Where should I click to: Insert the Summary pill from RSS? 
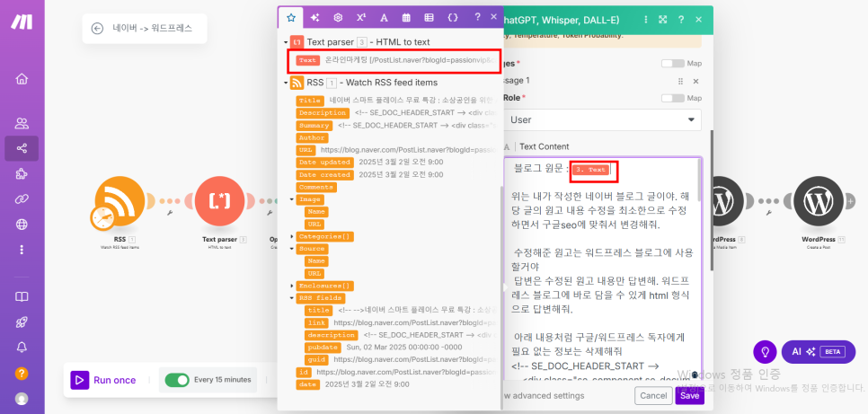click(314, 126)
